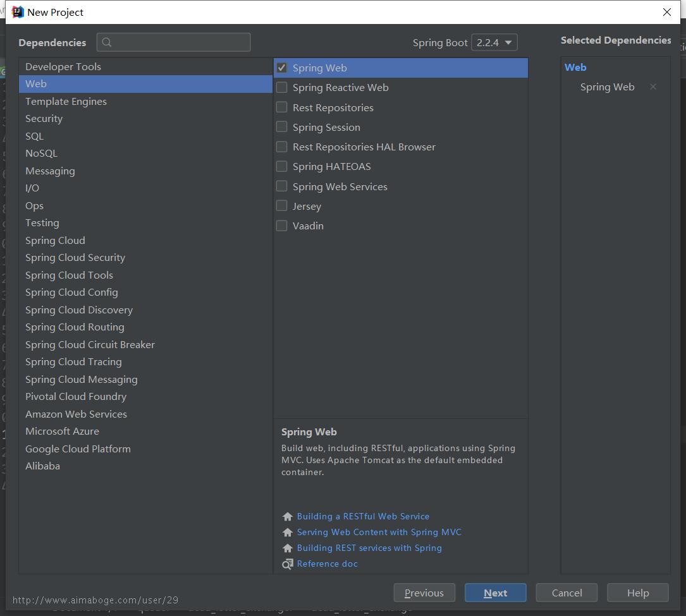This screenshot has width=686, height=616.
Task: Open the Template Engines category
Action: 145,102
